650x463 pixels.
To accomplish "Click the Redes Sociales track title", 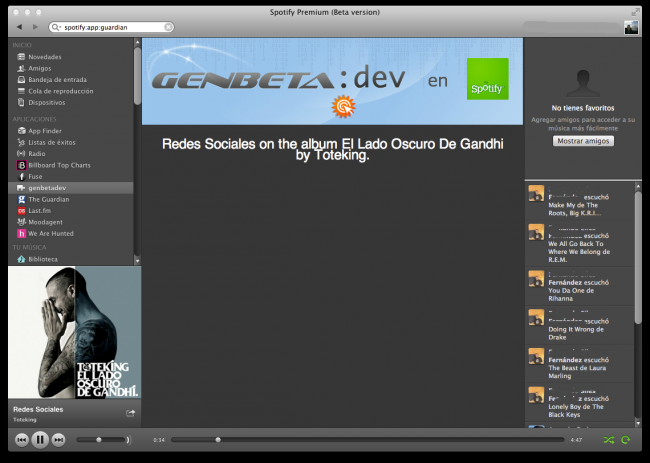I will 38,409.
